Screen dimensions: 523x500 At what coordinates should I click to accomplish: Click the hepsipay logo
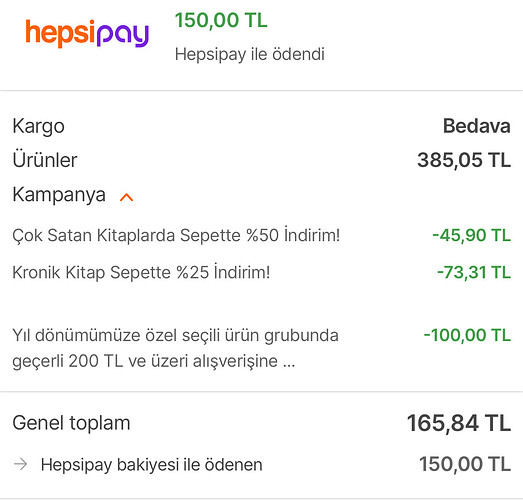click(87, 33)
